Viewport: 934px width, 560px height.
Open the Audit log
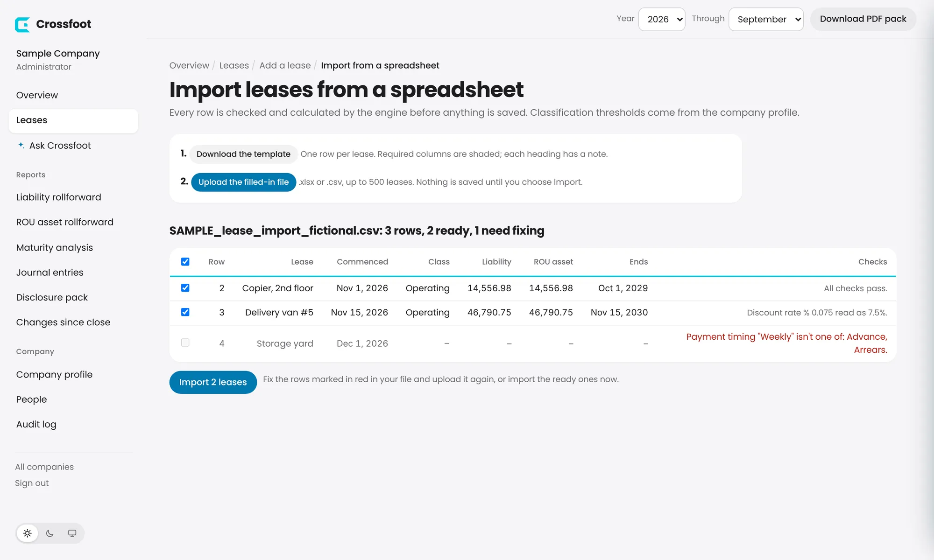(x=36, y=424)
